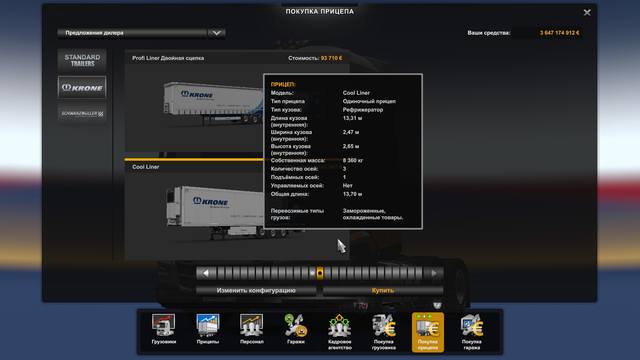
Task: Open the Прицепы trailers icon
Action: coord(208,329)
